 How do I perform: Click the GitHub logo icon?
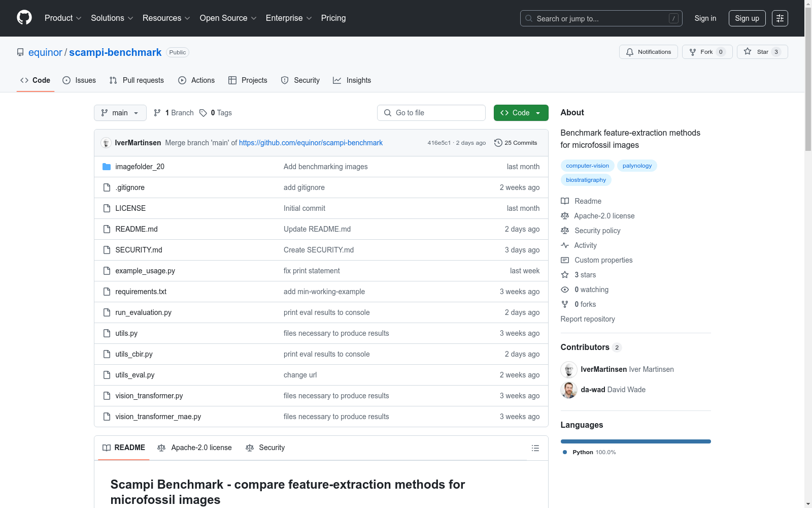[x=24, y=18]
